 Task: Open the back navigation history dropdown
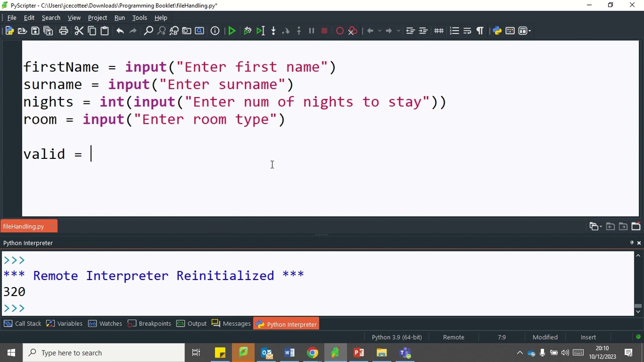pyautogui.click(x=380, y=31)
